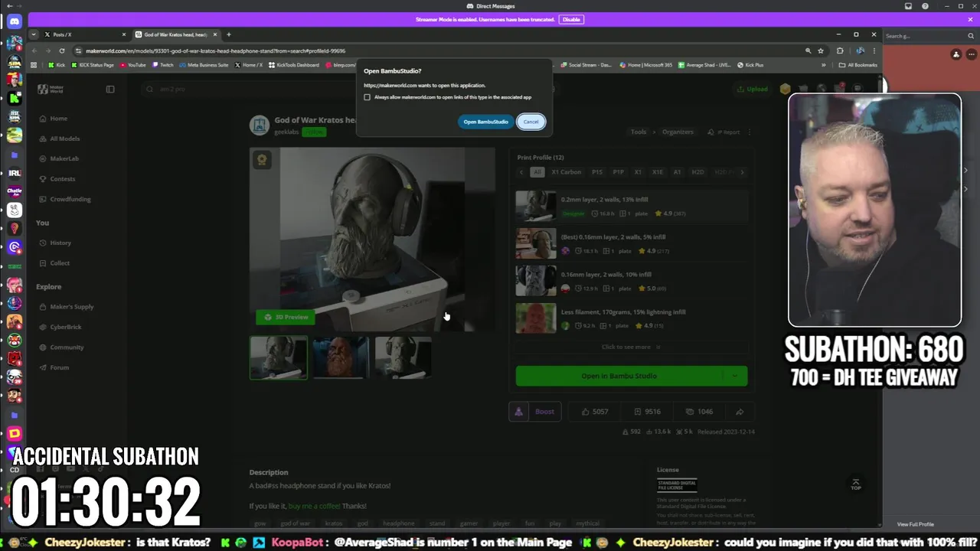Switch to the Posts / X browser tab
This screenshot has height=551, width=980.
tap(84, 34)
